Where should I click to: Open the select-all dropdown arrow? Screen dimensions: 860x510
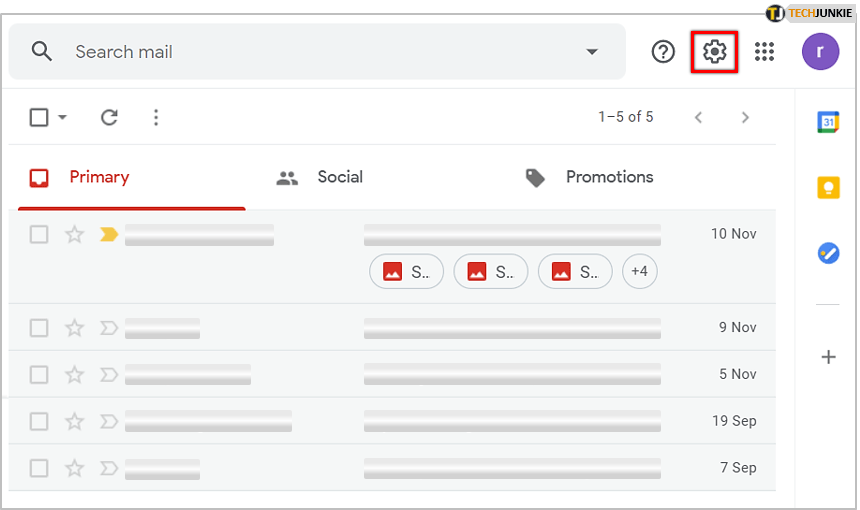point(63,117)
